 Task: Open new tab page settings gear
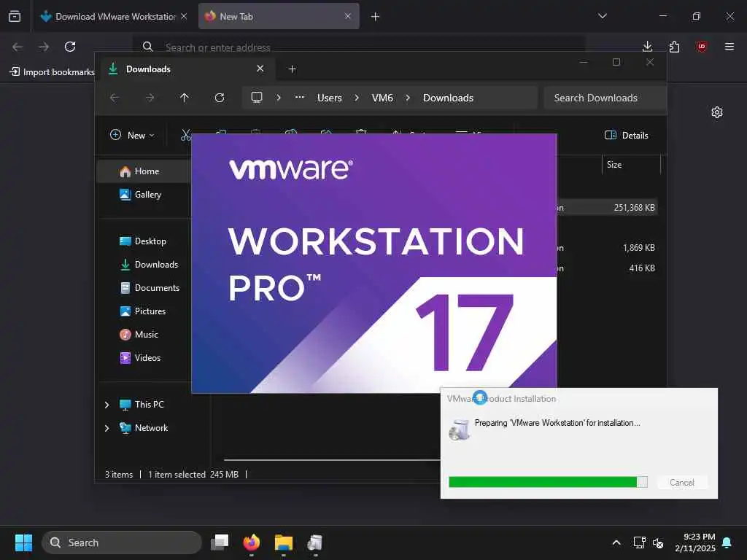coord(717,112)
